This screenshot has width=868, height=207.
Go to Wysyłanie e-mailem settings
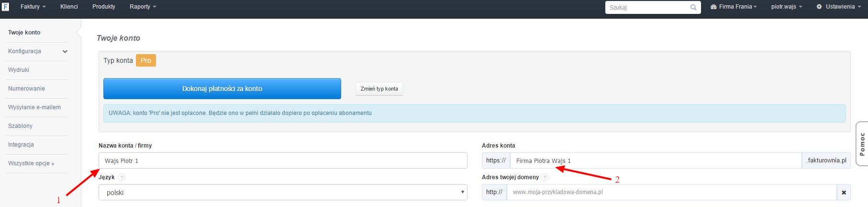point(34,107)
